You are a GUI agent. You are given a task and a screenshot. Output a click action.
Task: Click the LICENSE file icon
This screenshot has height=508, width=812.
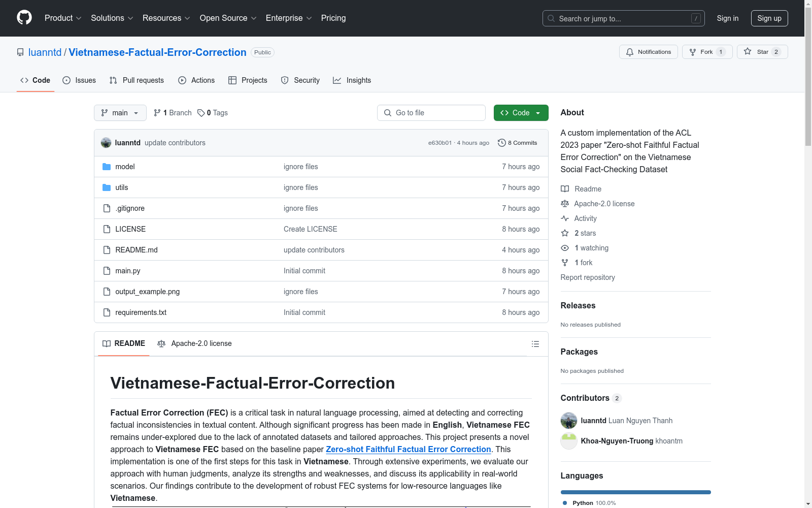click(107, 229)
